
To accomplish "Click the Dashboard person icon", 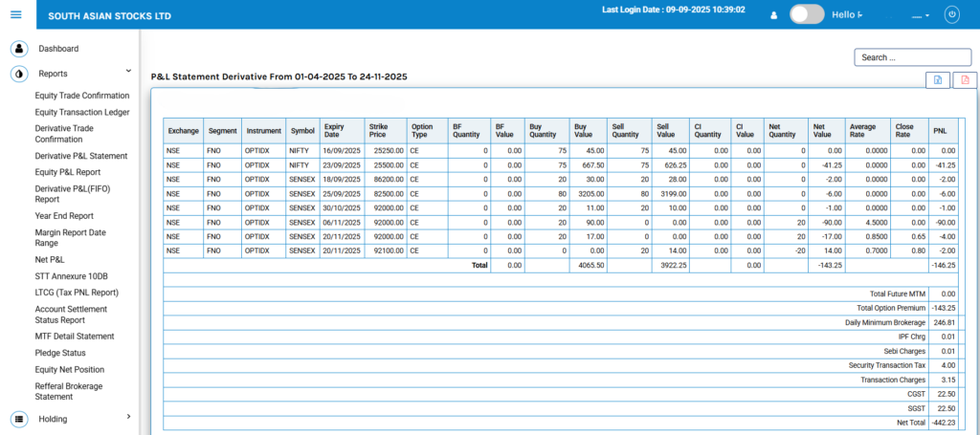I will [18, 49].
